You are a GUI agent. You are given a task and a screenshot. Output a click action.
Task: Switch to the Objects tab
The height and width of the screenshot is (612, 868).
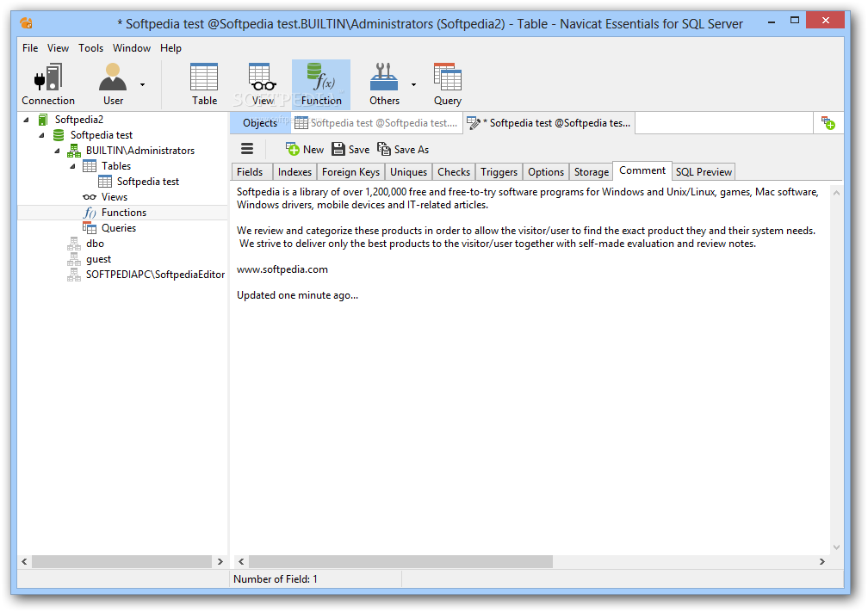coord(260,123)
